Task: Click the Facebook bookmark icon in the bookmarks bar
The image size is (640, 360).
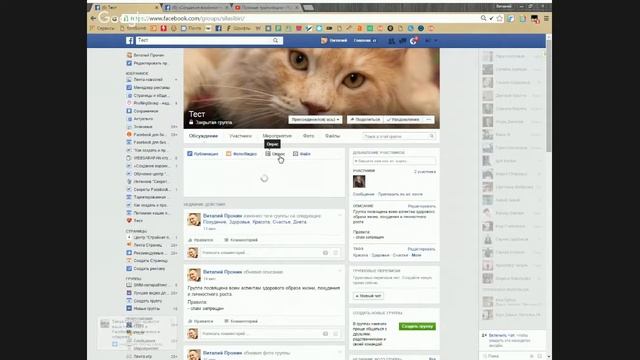Action: point(218,28)
